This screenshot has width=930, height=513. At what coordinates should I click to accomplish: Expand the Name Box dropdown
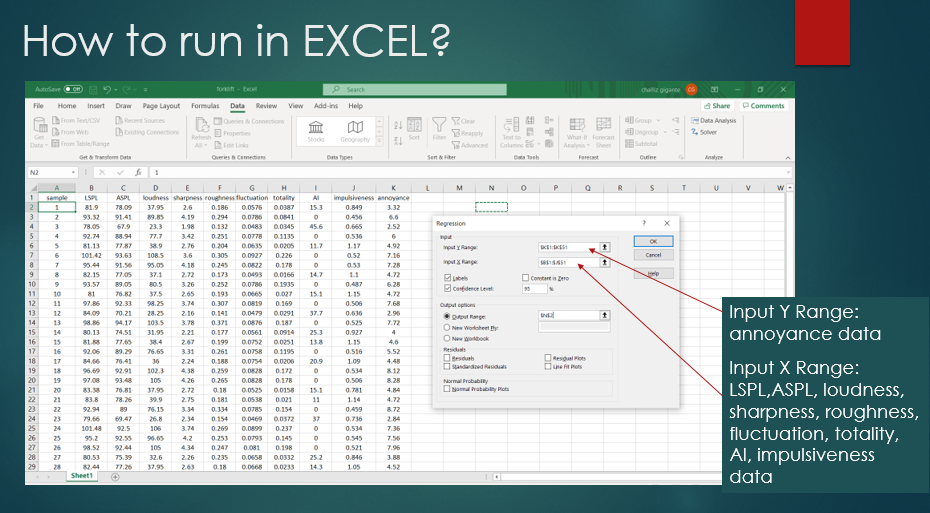coord(74,172)
